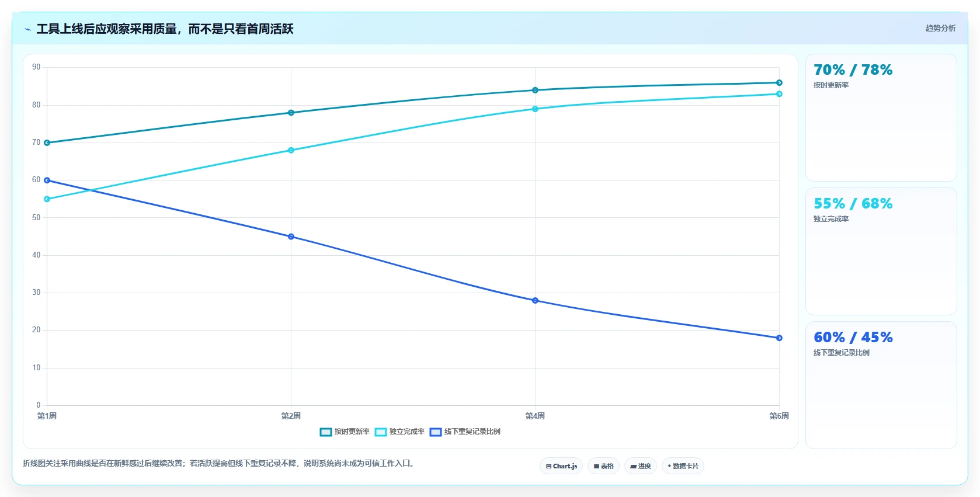
Task: Click the 第2周 x-axis label
Action: tap(291, 416)
